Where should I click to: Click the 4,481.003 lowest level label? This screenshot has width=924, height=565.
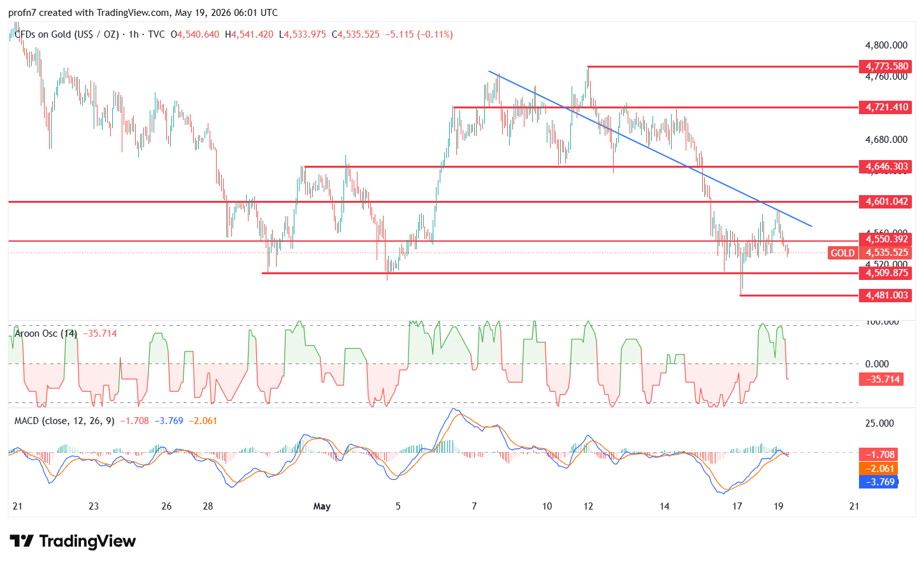(x=886, y=295)
